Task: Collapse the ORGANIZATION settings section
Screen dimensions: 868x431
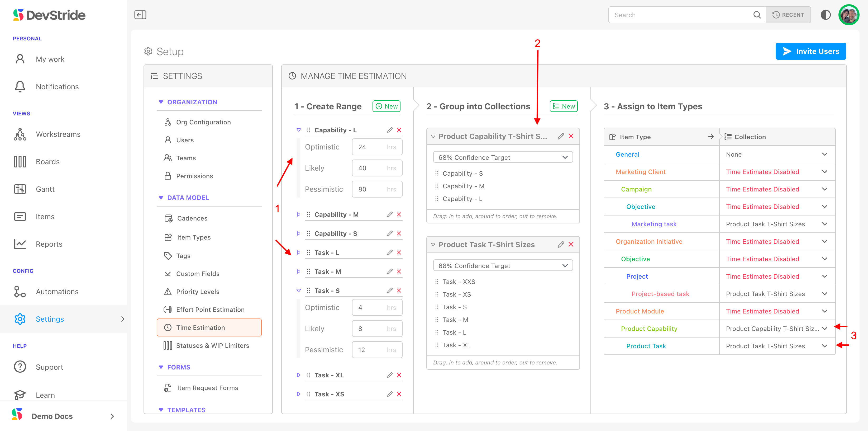Action: [161, 102]
